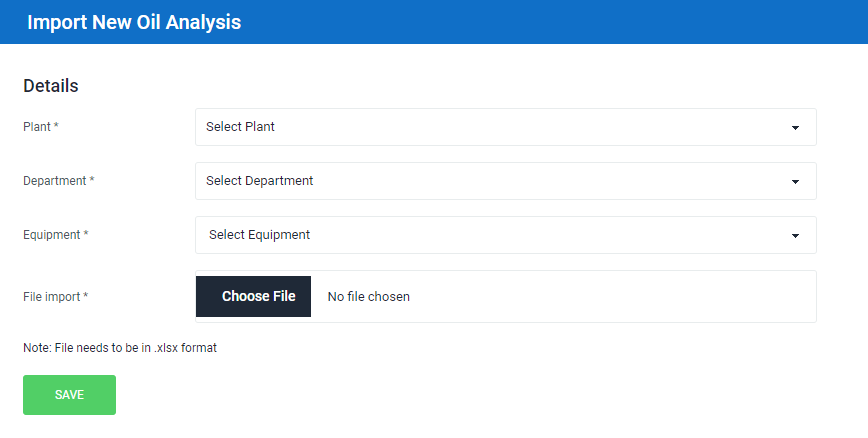Open the Select Equipment combo box

pyautogui.click(x=505, y=235)
